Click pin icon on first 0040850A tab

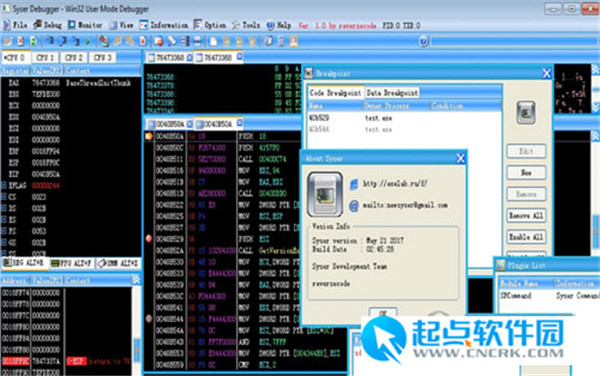click(190, 124)
